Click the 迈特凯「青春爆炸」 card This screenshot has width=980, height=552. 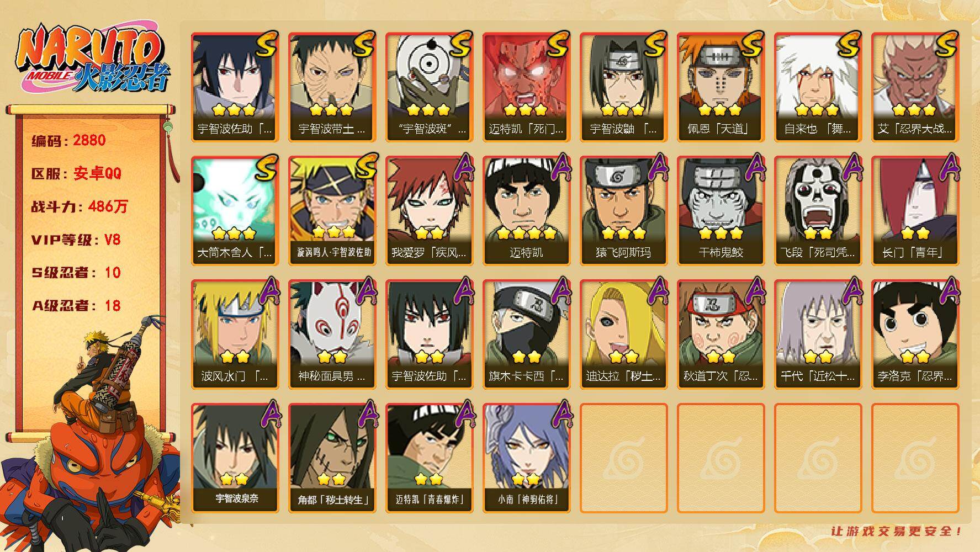click(429, 458)
